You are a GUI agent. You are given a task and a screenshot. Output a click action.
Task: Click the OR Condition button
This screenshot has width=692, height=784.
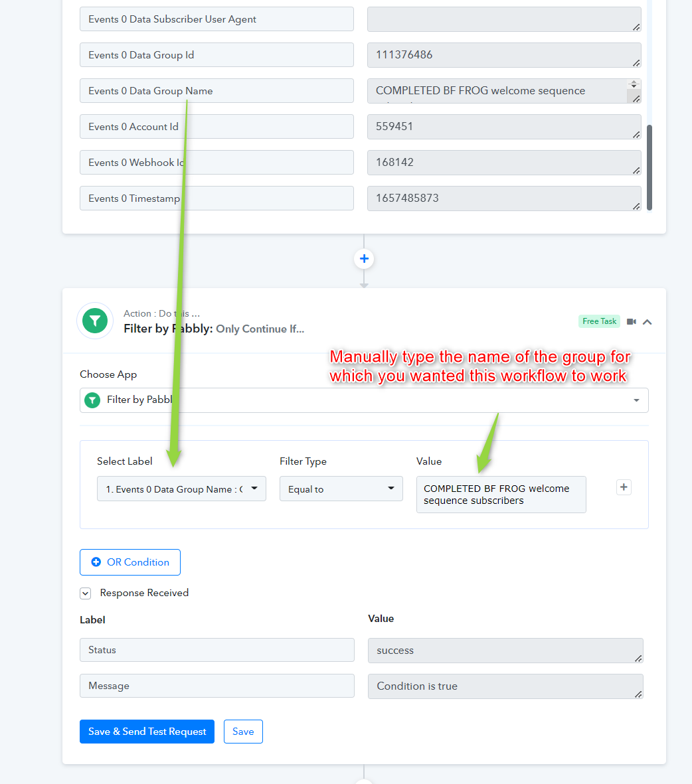coord(130,562)
